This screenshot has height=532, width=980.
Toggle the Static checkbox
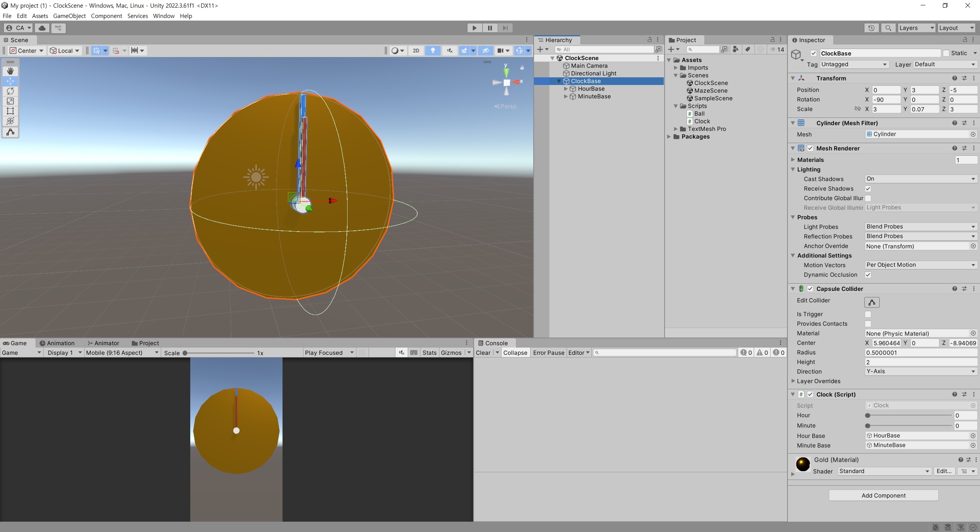coord(946,53)
